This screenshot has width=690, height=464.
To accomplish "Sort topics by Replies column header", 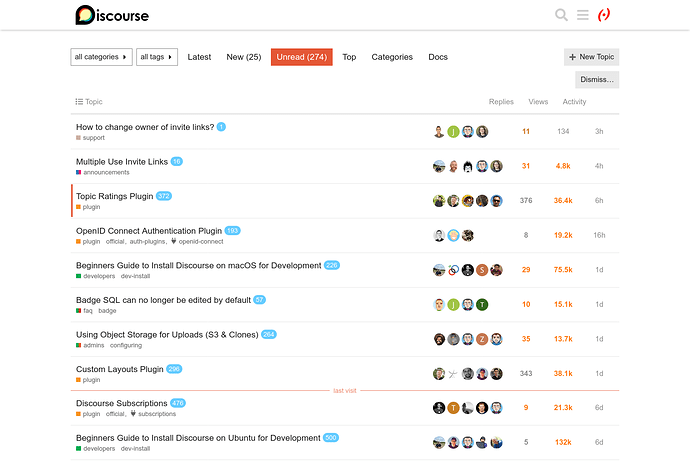I will (x=501, y=102).
